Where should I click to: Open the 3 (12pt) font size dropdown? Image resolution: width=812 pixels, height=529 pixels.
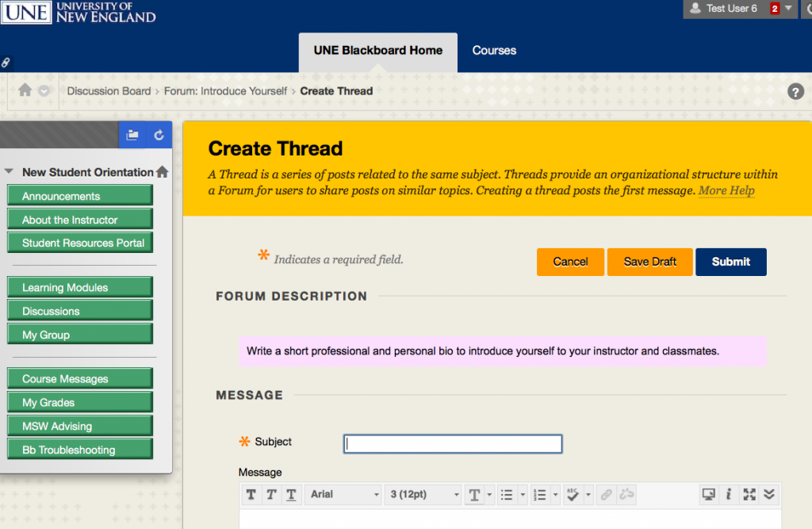click(423, 494)
